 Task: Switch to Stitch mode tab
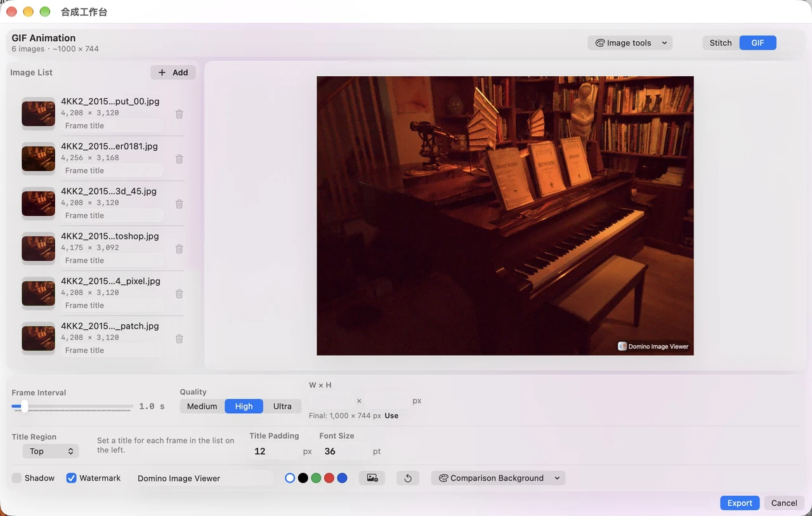click(x=721, y=43)
